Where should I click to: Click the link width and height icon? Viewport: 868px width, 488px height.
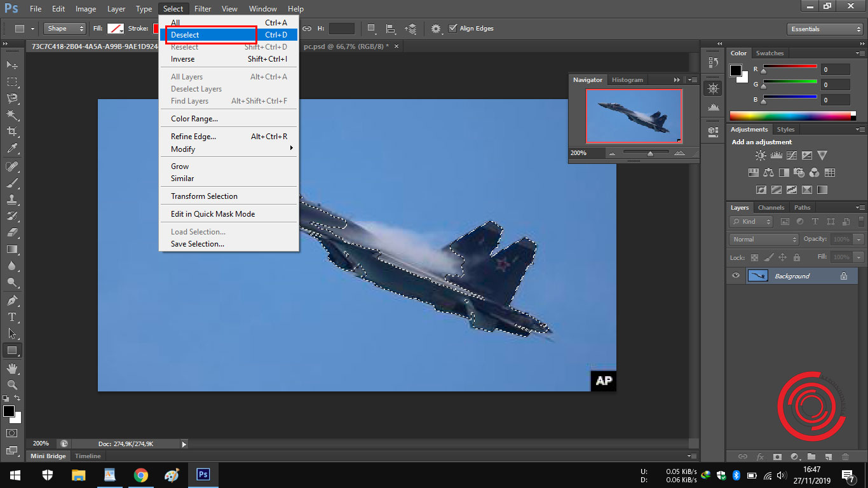click(x=307, y=29)
